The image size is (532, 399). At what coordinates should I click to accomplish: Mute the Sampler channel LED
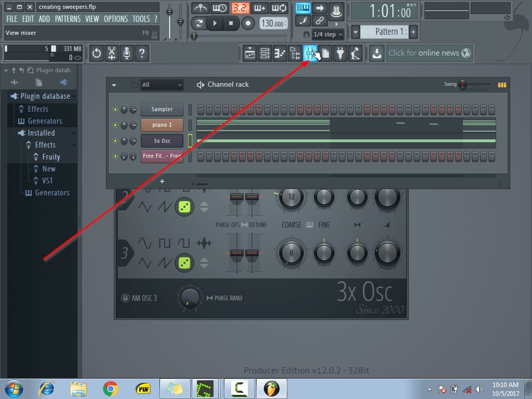tap(115, 110)
